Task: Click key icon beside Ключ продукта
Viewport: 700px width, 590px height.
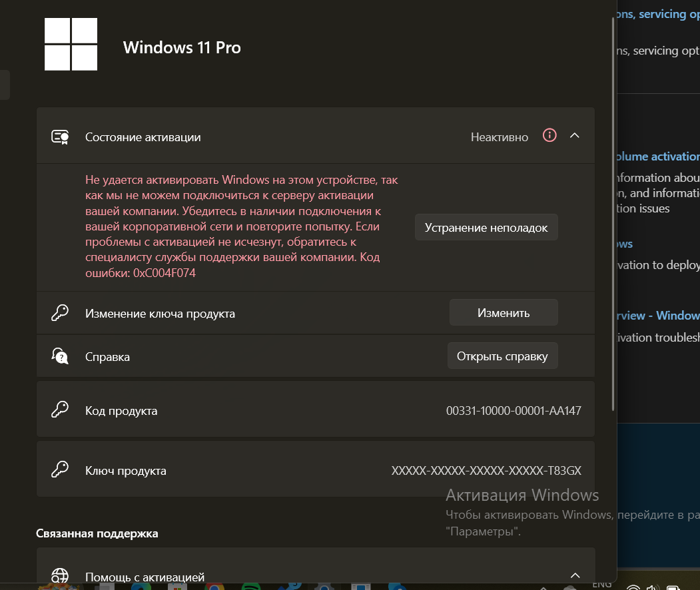Action: [x=60, y=469]
